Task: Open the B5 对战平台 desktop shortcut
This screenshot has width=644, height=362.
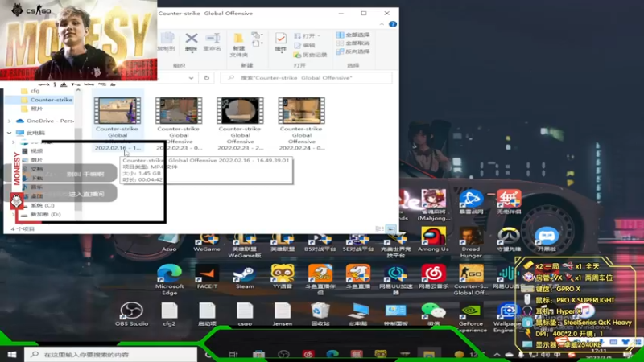Action: [320, 243]
